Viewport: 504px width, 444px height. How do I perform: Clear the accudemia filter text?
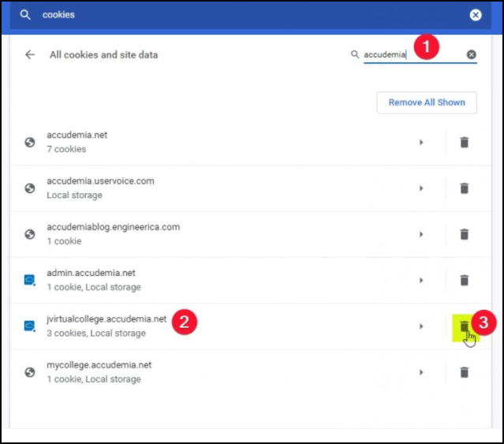coord(471,54)
